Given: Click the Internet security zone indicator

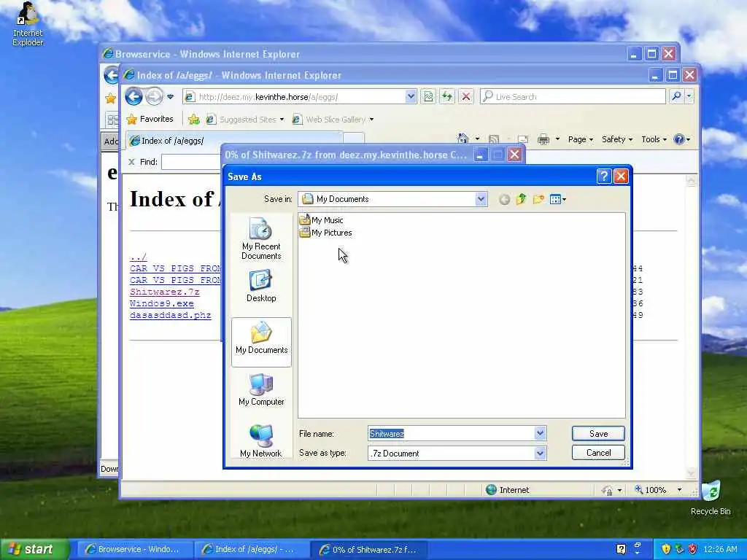Looking at the screenshot, I should pos(508,490).
